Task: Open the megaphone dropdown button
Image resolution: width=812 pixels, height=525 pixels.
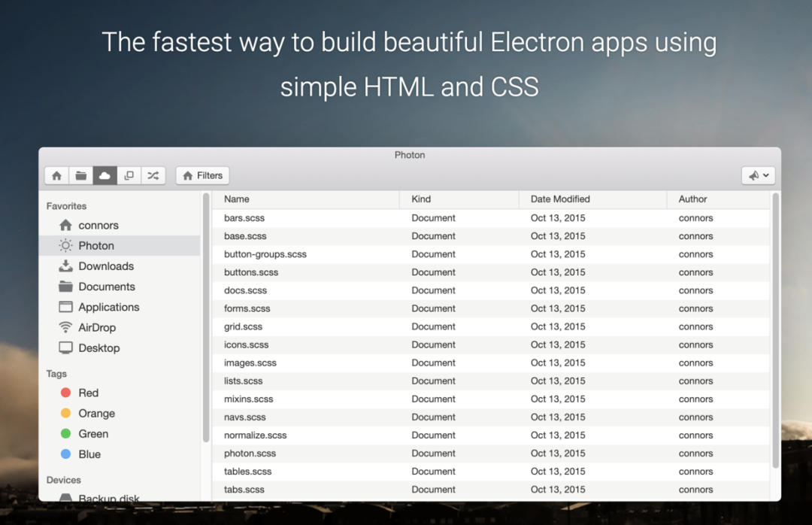Action: click(x=758, y=176)
